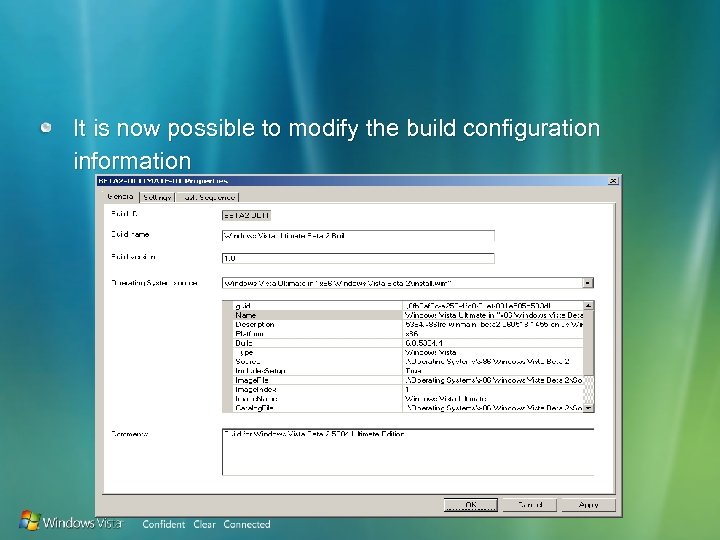Screen dimensions: 720x540
Task: Click the property grid scrollbar thumb
Action: point(589,343)
